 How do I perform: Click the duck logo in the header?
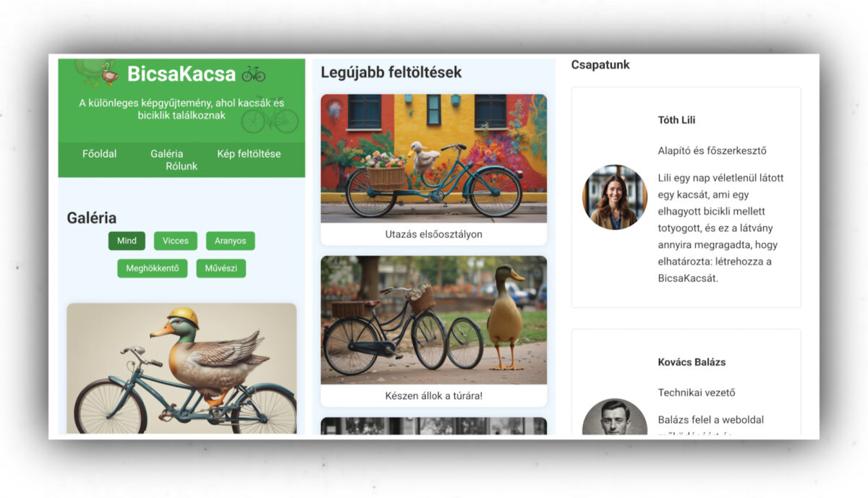109,74
